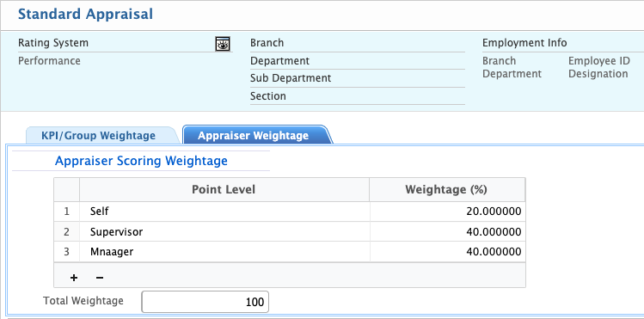Select the Appraiser Weightage tab
Image resolution: width=644 pixels, height=319 pixels.
[x=254, y=136]
